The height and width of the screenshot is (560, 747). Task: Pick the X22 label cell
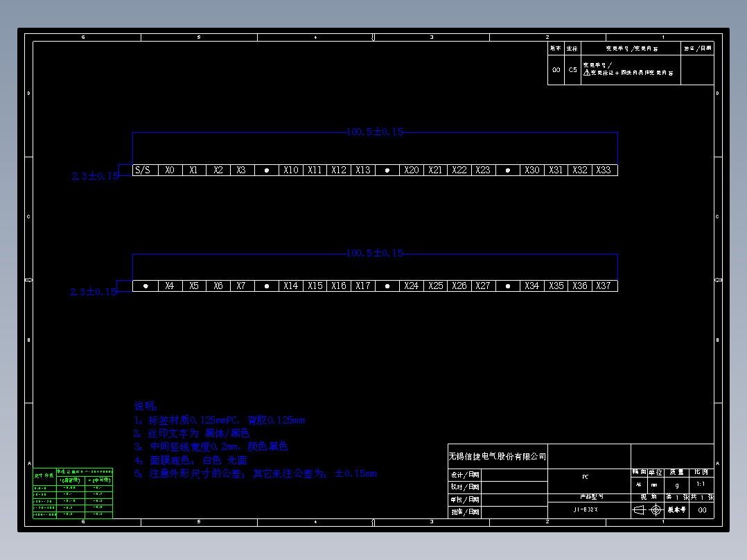459,170
